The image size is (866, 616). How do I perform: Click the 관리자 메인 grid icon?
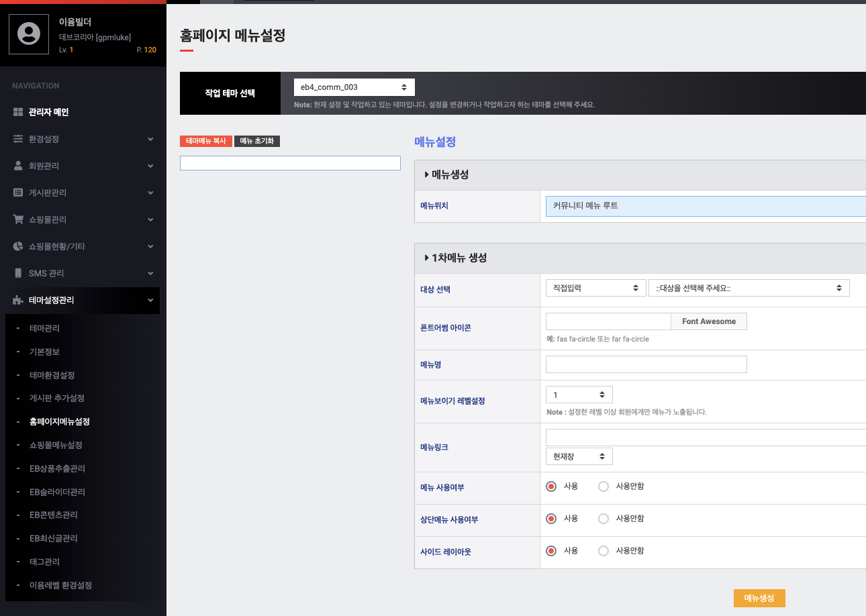[x=18, y=112]
